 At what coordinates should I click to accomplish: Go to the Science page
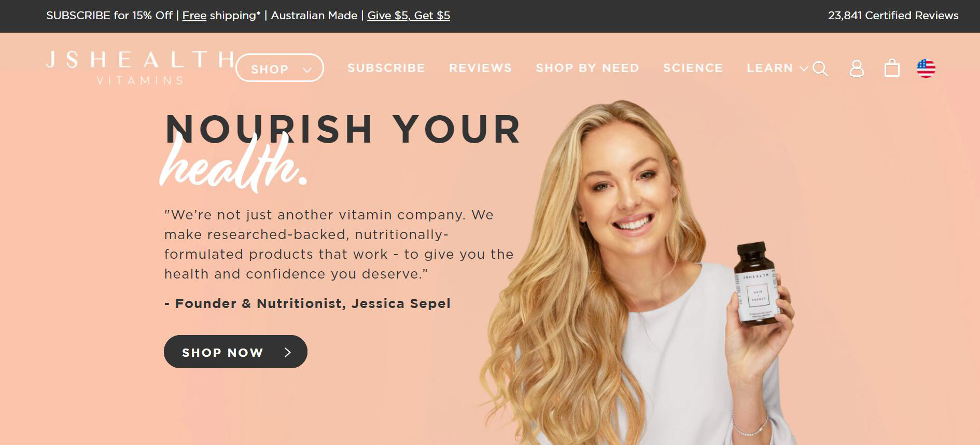click(x=693, y=68)
